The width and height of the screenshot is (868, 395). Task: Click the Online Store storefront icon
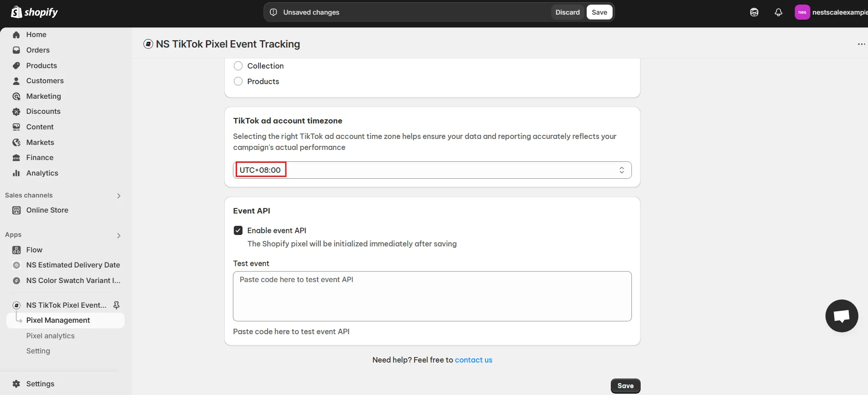(16, 210)
